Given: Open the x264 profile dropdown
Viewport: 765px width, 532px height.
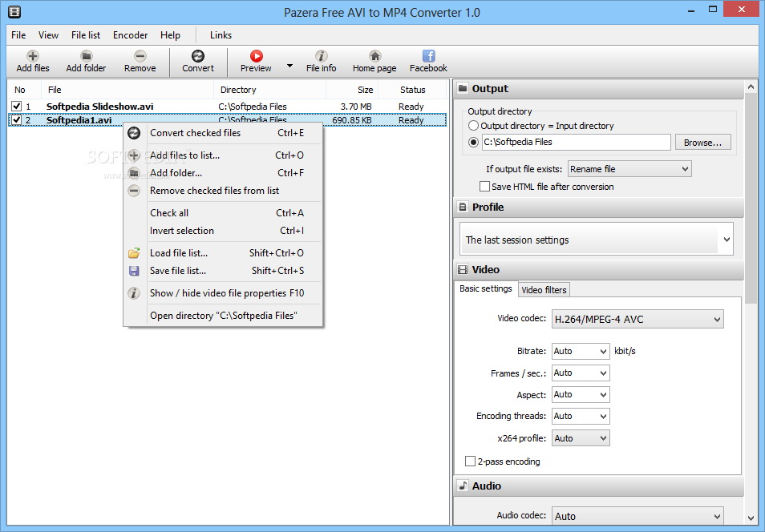Looking at the screenshot, I should [581, 438].
